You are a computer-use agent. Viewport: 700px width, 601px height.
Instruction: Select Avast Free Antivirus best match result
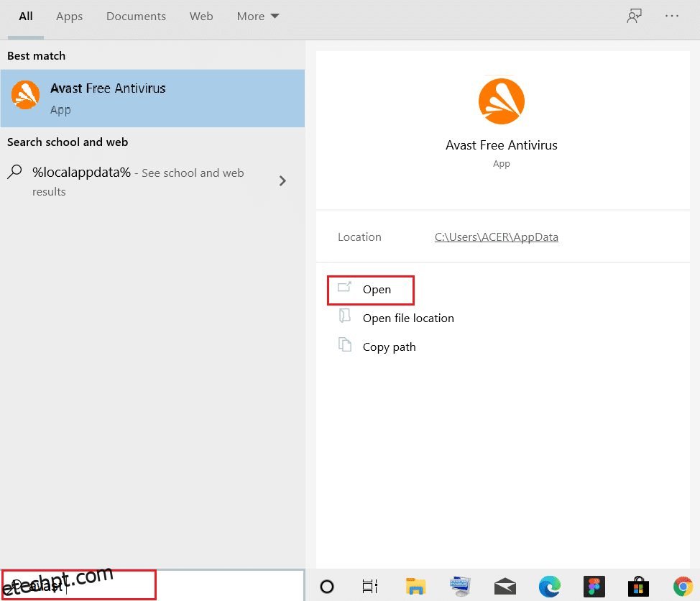(152, 98)
